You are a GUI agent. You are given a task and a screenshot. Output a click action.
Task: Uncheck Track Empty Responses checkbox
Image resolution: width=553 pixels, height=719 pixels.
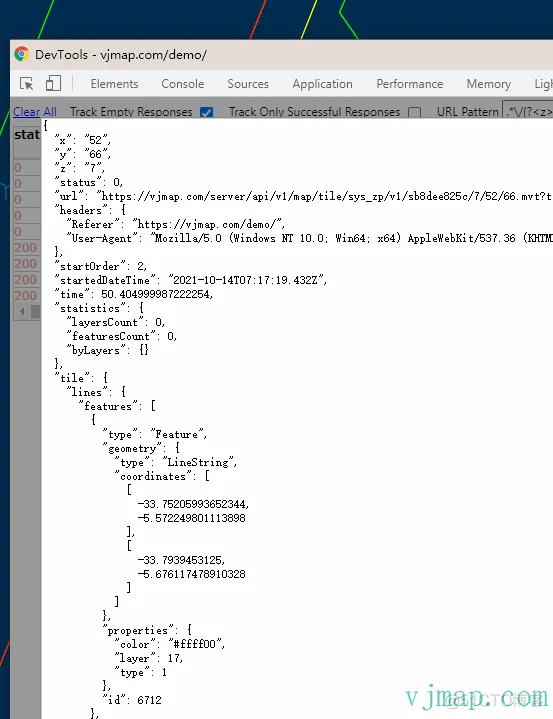pos(206,112)
